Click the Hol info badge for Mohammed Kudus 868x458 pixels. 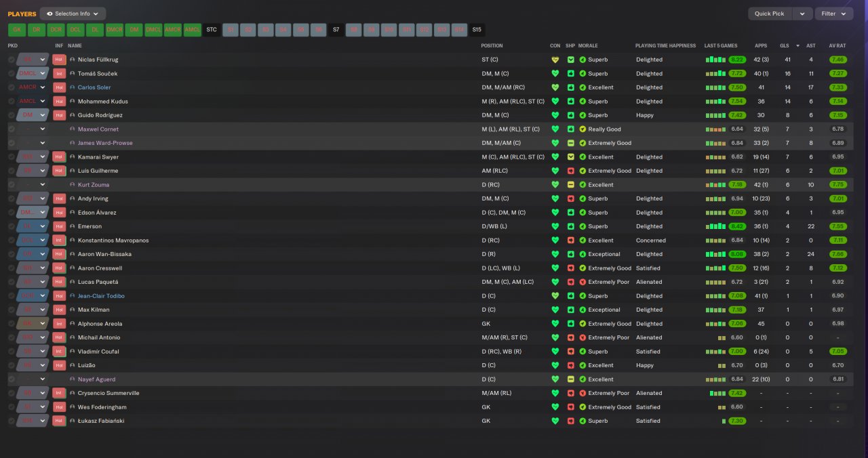59,102
